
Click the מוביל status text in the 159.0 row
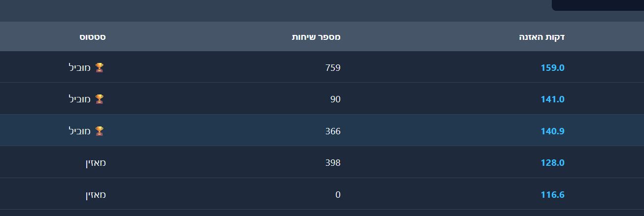pos(79,67)
